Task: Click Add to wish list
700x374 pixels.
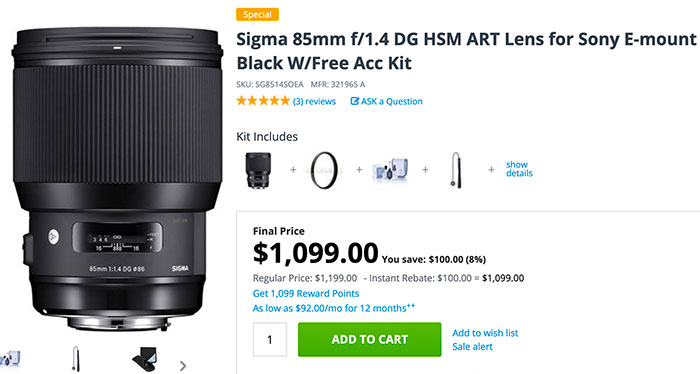Action: 485,333
